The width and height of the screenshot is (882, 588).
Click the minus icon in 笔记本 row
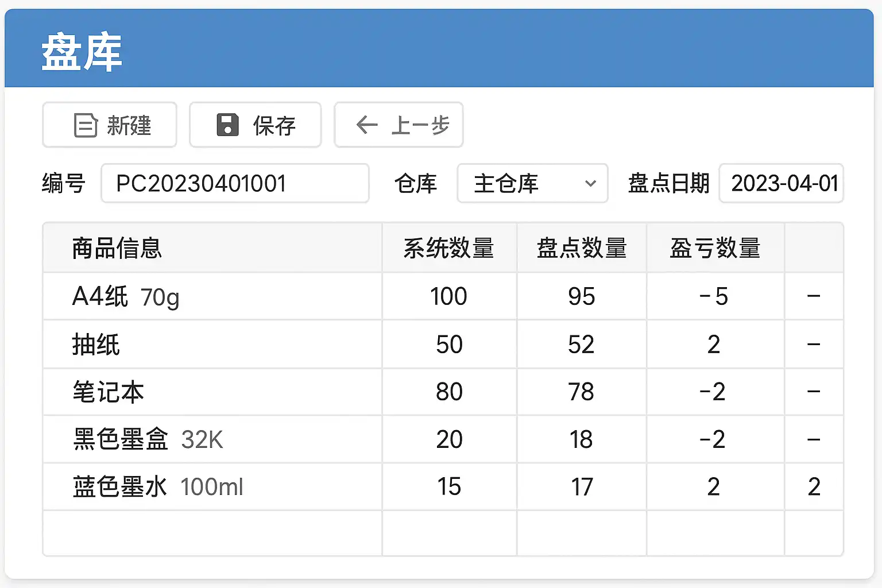[x=813, y=392]
